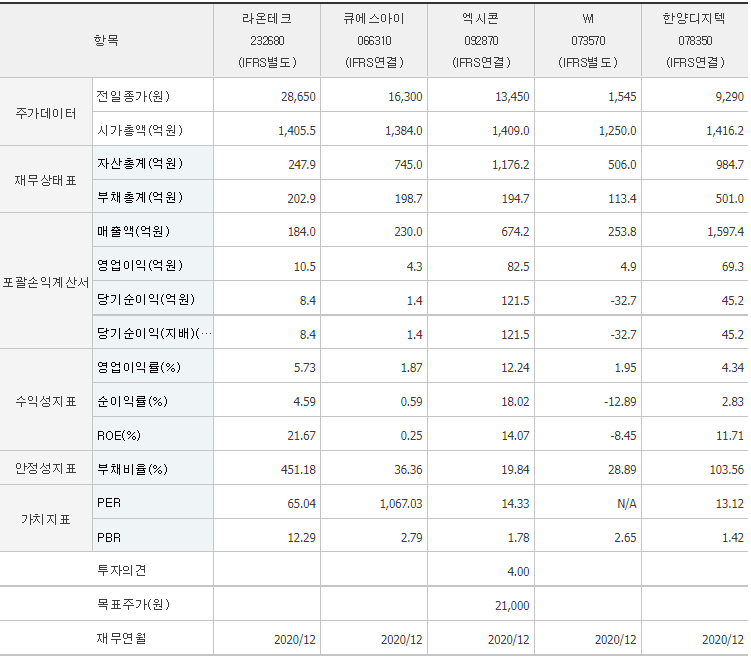Select the 1,597.4 revenue value
Image resolution: width=751 pixels, height=657 pixels.
pyautogui.click(x=725, y=232)
